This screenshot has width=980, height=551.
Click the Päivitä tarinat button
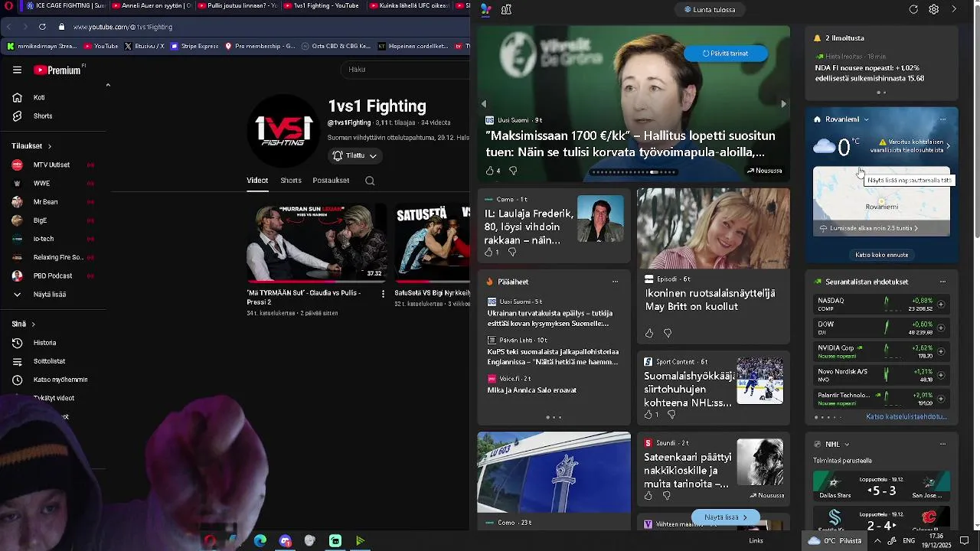725,54
